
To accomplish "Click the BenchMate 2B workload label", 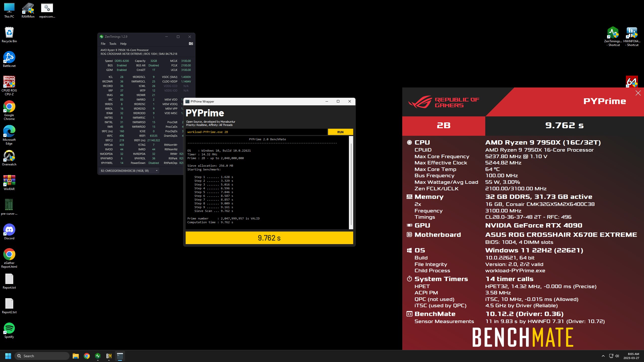I will tap(444, 125).
